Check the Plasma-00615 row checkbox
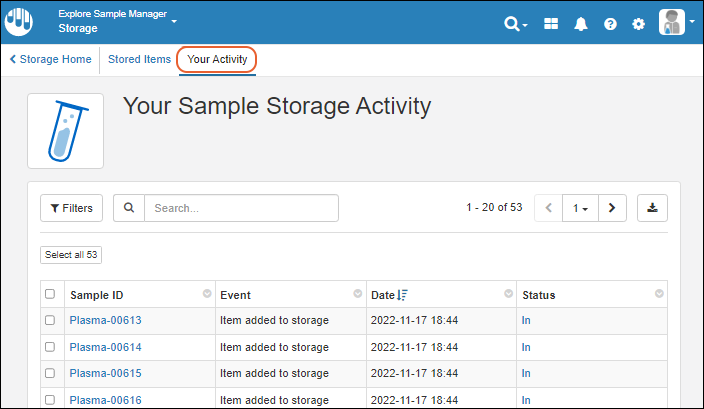Screen dimensions: 704x409 point(50,373)
